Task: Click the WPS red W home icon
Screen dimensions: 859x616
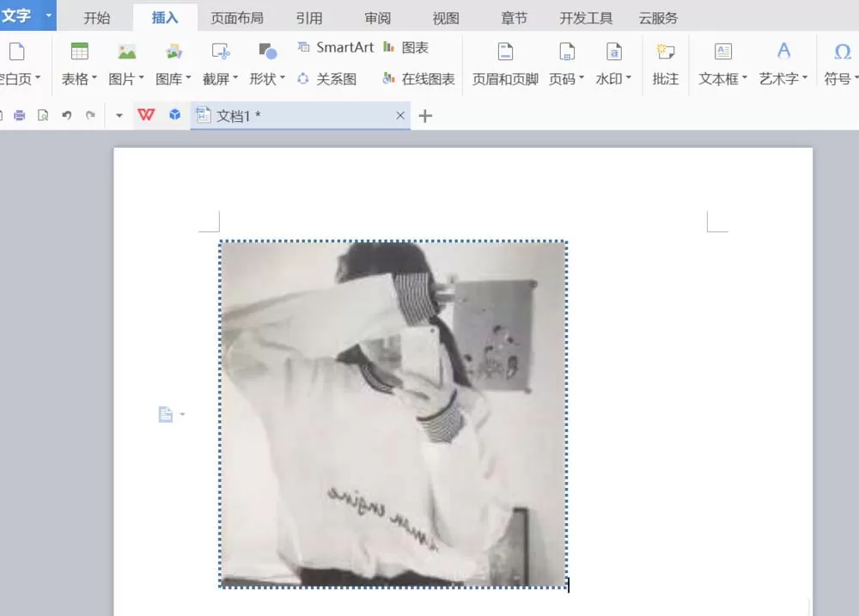Action: click(x=146, y=115)
